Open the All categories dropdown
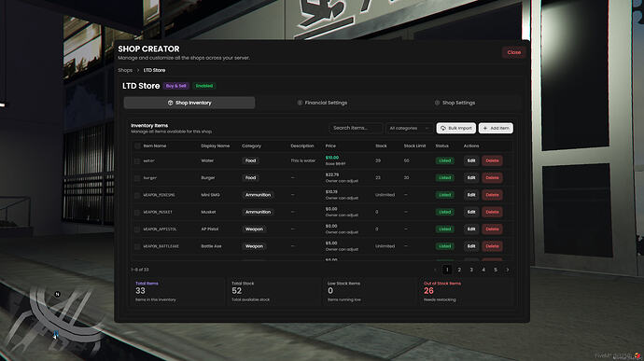 click(x=410, y=128)
